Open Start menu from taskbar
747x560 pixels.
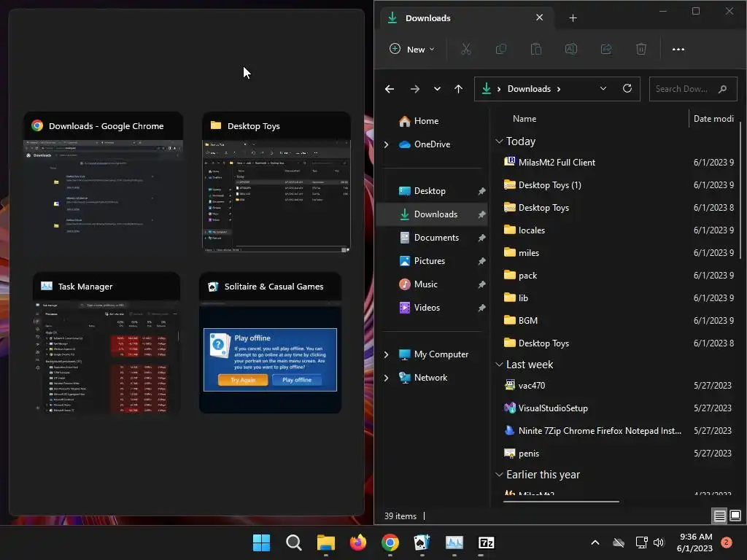click(261, 542)
